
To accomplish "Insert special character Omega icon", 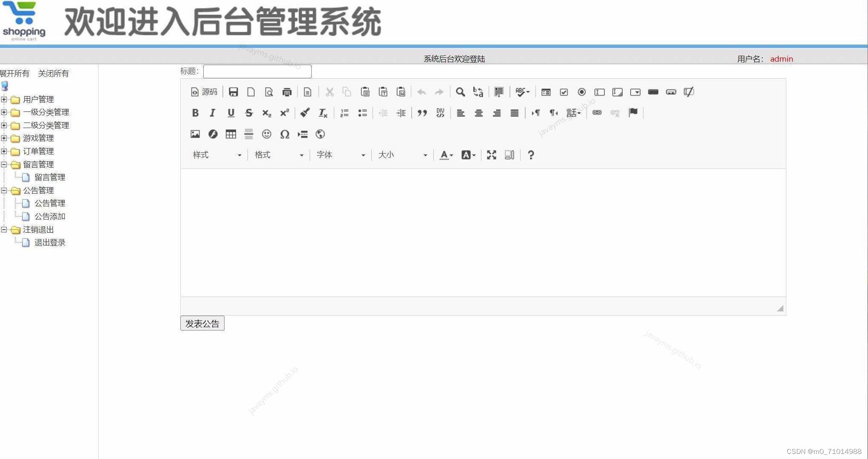I will [285, 134].
